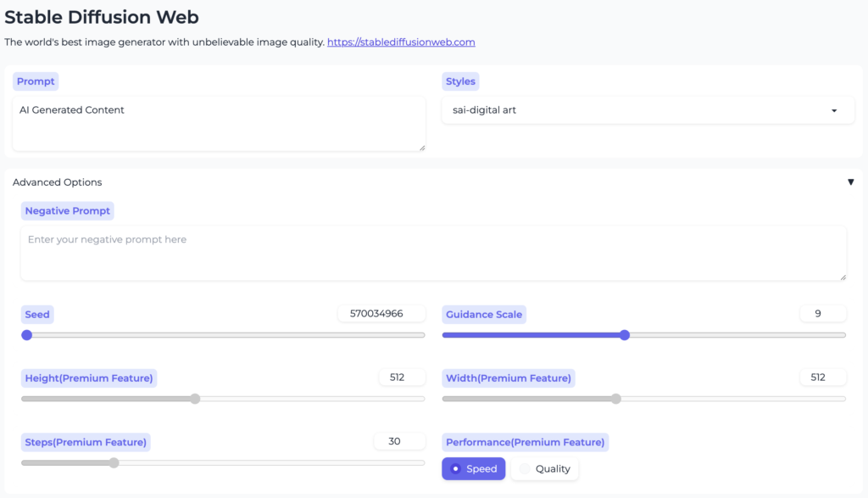
Task: Click the Styles dropdown caret arrow
Action: point(834,111)
